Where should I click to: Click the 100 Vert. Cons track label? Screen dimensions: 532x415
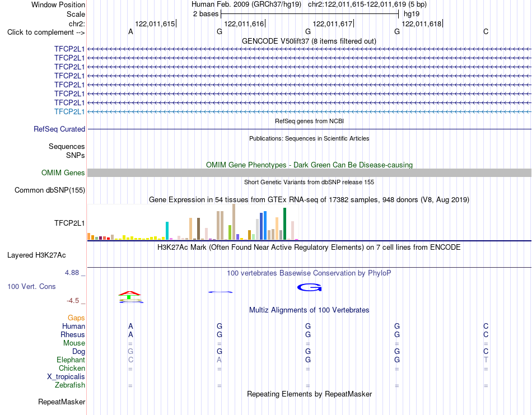tap(31, 286)
